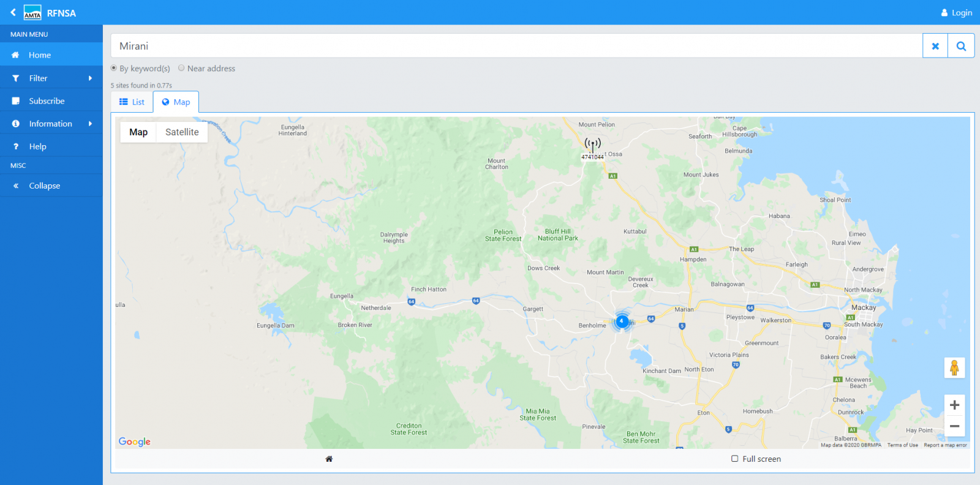The height and width of the screenshot is (485, 980).
Task: Click route 64 shield near Finch Hatton
Action: coord(412,302)
